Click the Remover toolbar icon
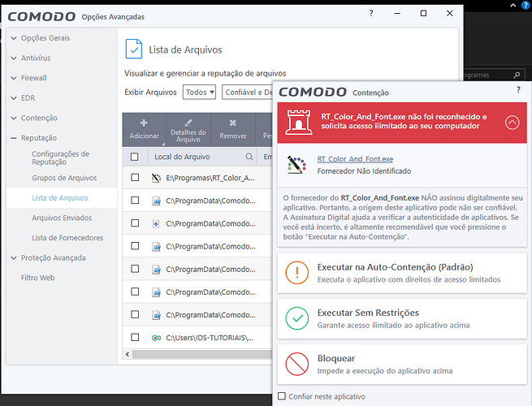This screenshot has width=532, height=406. point(233,123)
